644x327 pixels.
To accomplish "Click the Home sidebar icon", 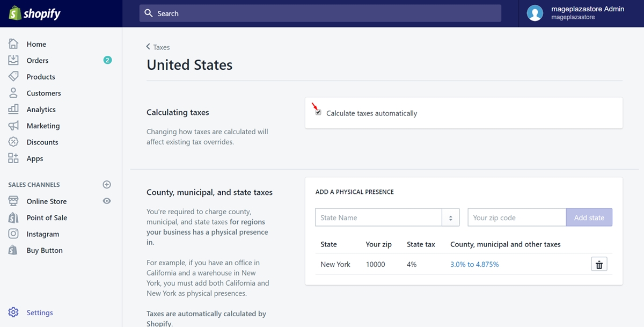I will click(13, 44).
